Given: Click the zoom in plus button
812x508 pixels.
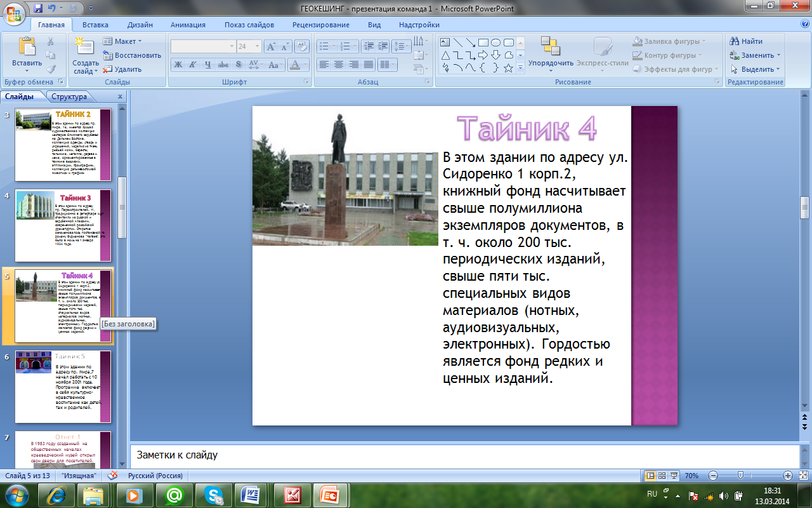Looking at the screenshot, I should click(x=788, y=475).
